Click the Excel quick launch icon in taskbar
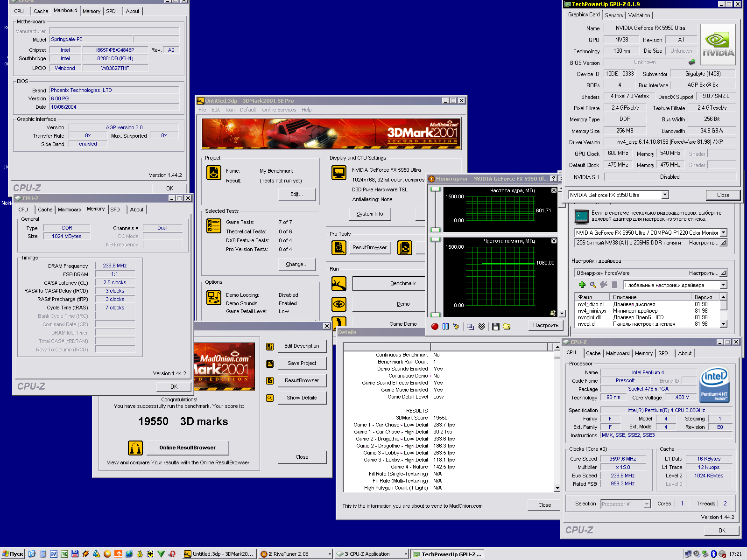The height and width of the screenshot is (560, 747). pyautogui.click(x=64, y=554)
